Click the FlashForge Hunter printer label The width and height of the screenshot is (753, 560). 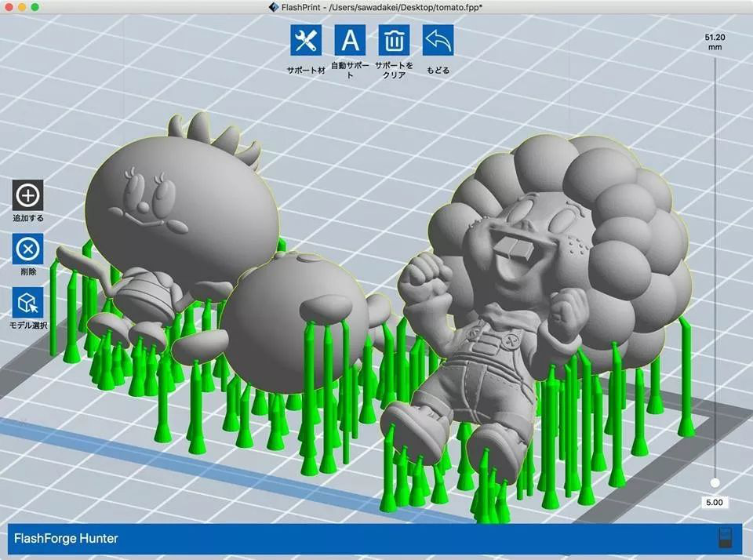[x=66, y=538]
